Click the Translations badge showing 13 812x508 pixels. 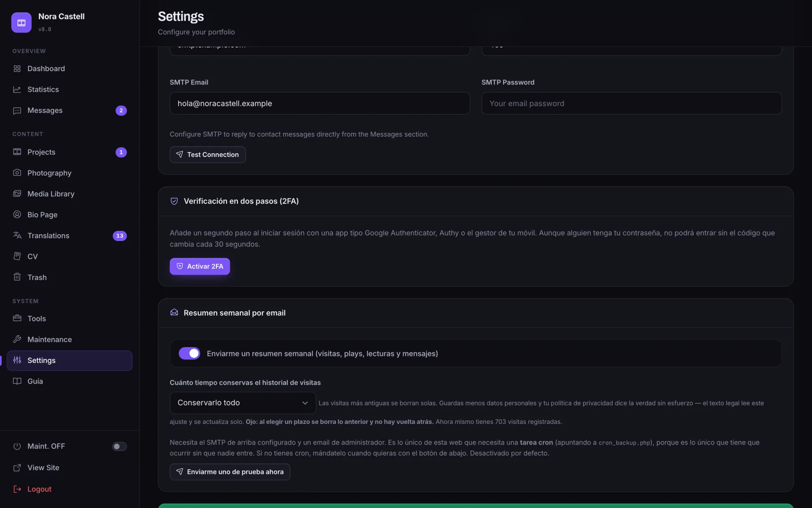click(120, 236)
